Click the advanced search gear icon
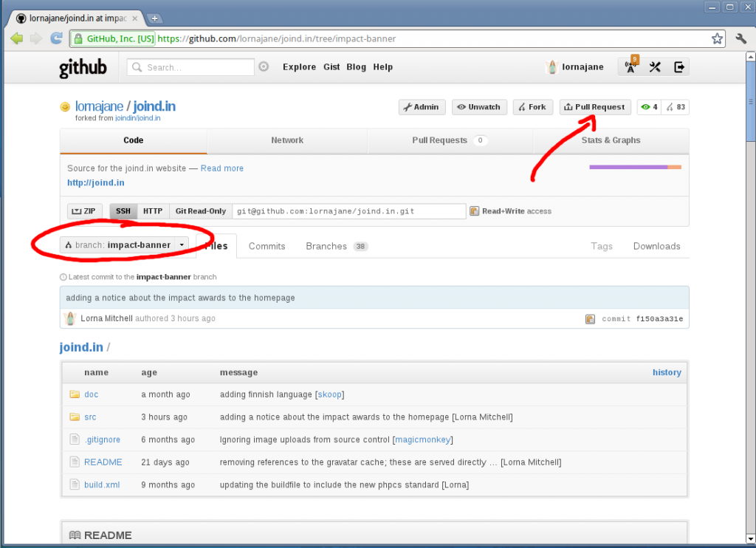Viewport: 756px width, 548px height. [264, 67]
